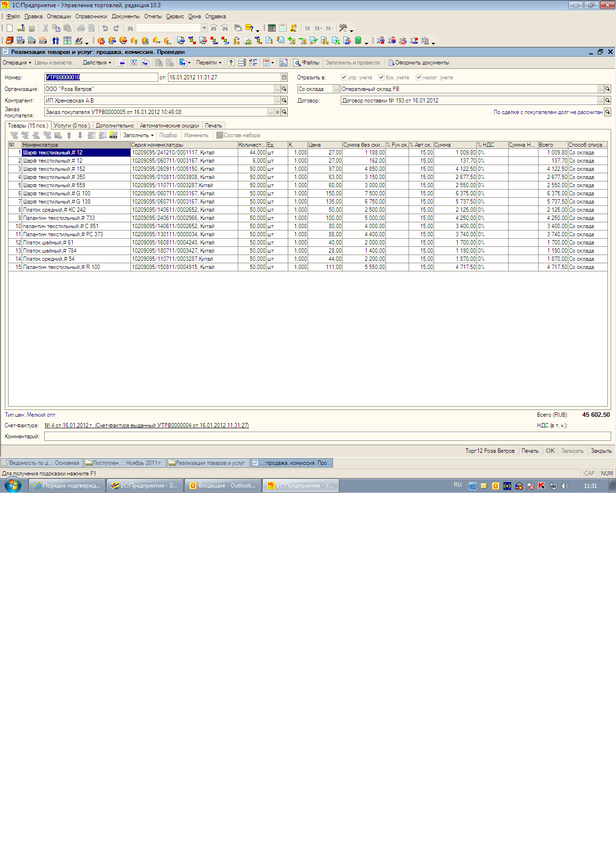616x845 pixels.
Task: Sort table rows ascending A-Z
Action: [91, 135]
